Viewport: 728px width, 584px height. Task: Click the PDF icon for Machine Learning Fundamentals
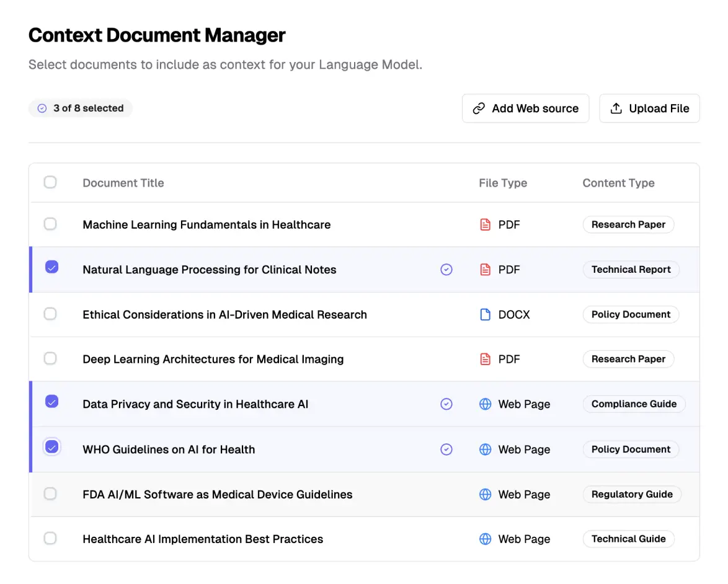485,224
